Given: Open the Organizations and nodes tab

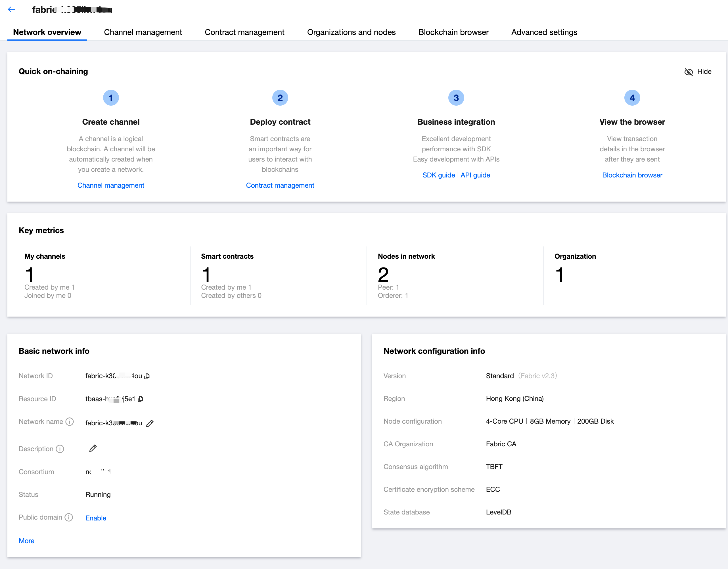Looking at the screenshot, I should (x=351, y=32).
